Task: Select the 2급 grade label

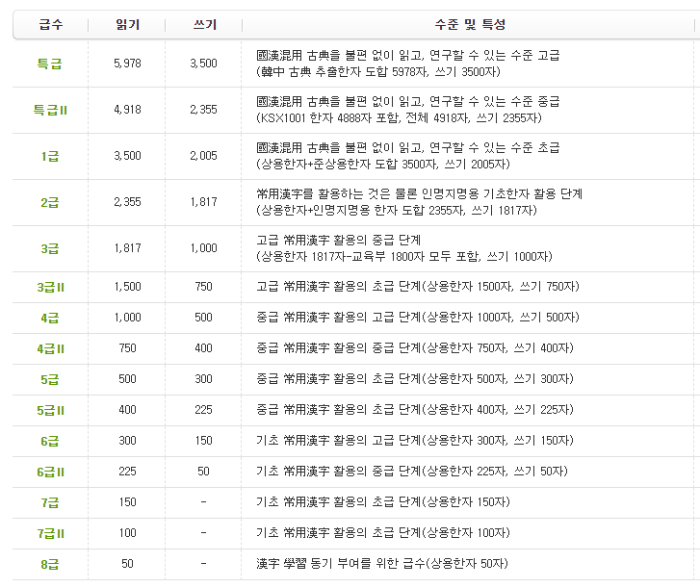Action: [49, 202]
